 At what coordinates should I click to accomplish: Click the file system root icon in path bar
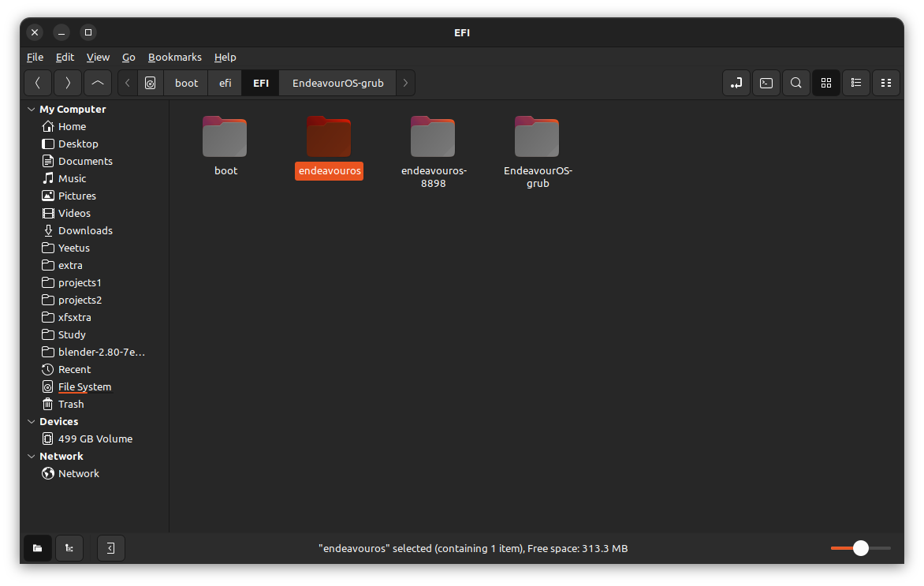(151, 83)
